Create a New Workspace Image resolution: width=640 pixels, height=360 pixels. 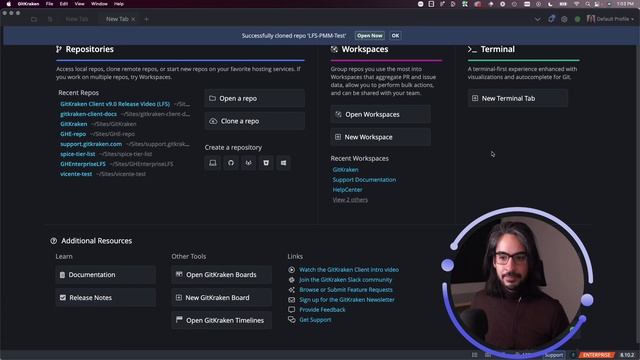(380, 137)
